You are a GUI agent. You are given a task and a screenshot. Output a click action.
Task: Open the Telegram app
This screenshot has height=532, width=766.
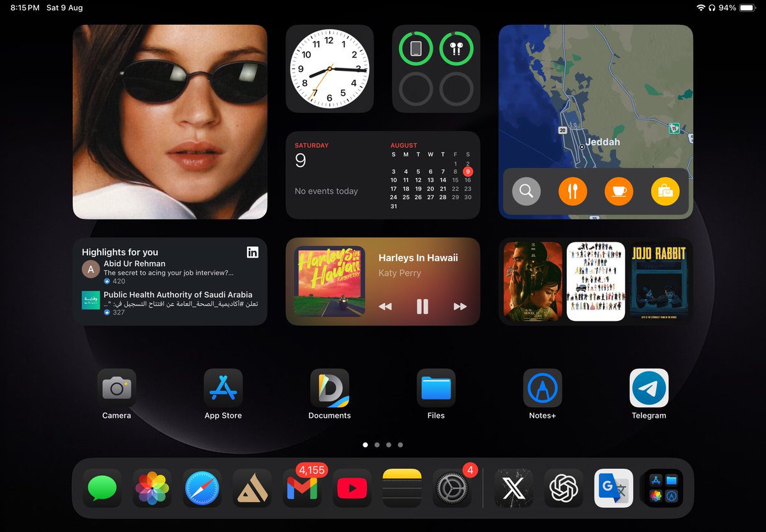[x=649, y=388]
